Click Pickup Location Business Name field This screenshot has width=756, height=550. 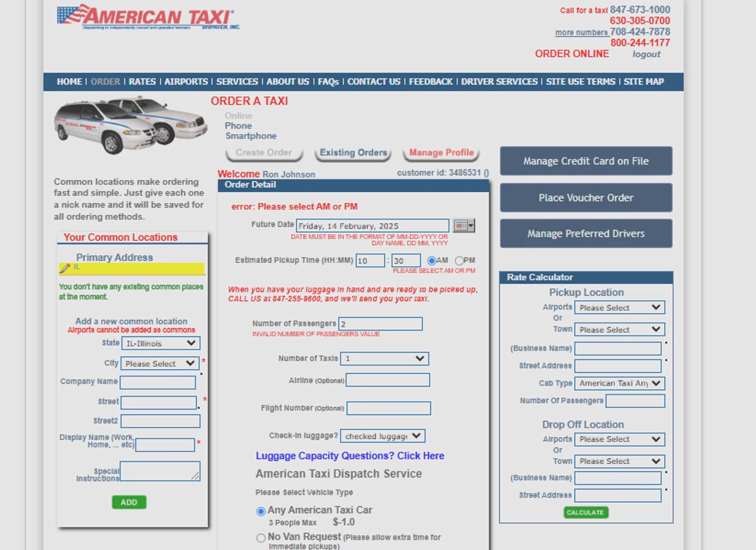[618, 349]
